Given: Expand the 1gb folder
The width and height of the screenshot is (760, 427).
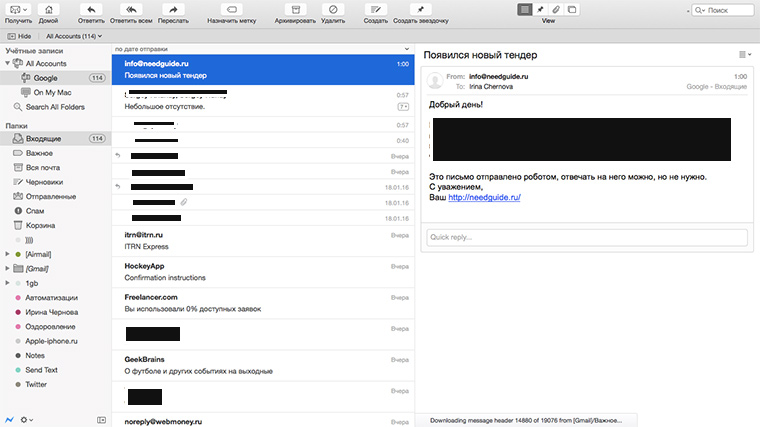Looking at the screenshot, I should click(x=7, y=283).
